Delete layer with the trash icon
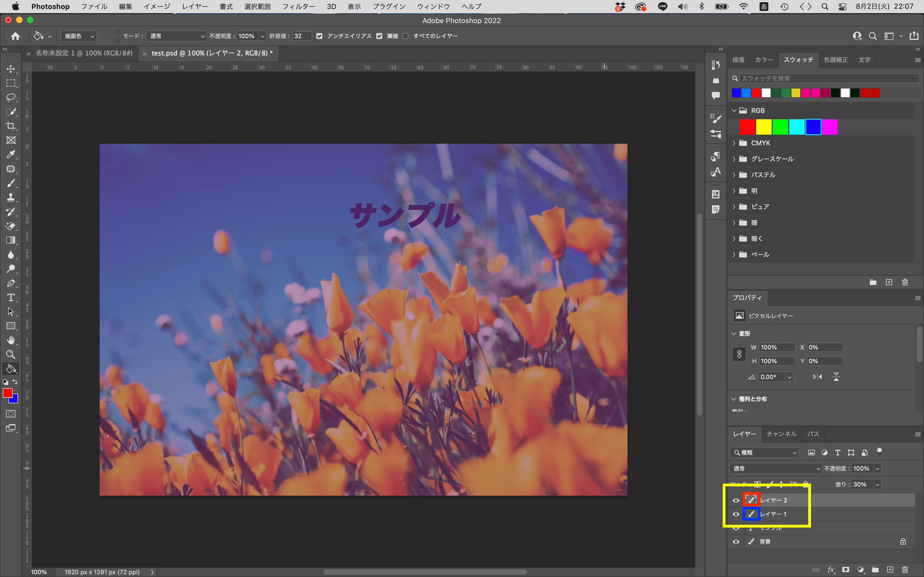Screen dimensions: 924x577 click(x=905, y=570)
